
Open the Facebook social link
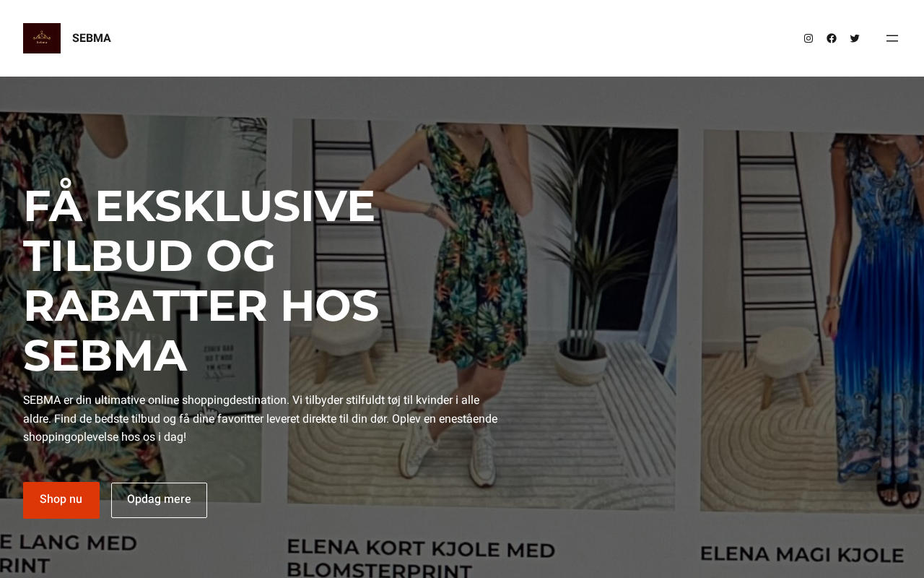click(832, 38)
